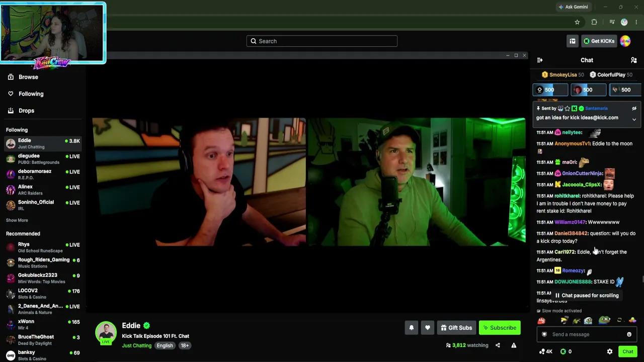Viewport: 644px width, 362px height.
Task: Open the Gokublackz2323 recommended channel
Action: (x=43, y=278)
